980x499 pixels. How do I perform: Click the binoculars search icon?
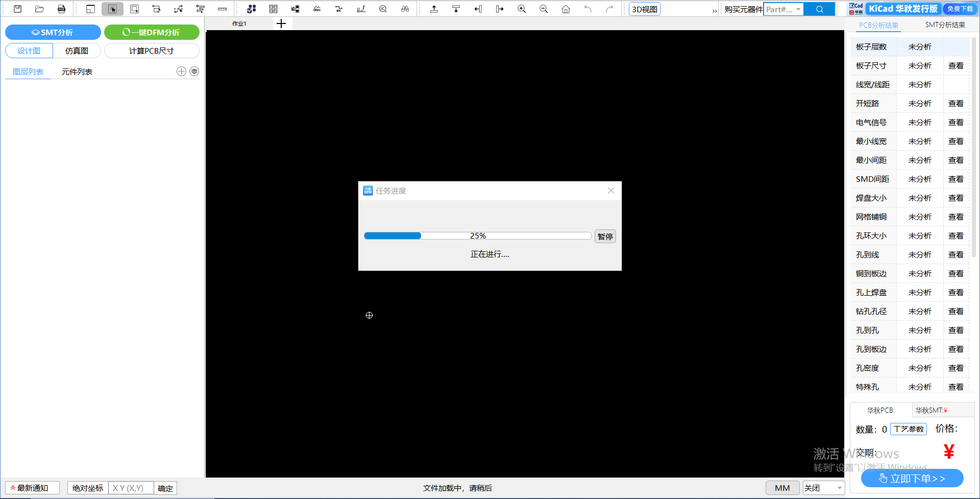(405, 9)
